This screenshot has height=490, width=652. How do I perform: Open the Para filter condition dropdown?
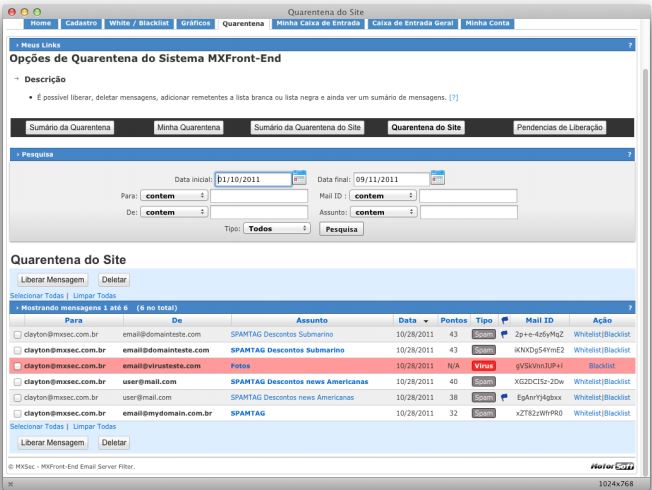tap(174, 195)
